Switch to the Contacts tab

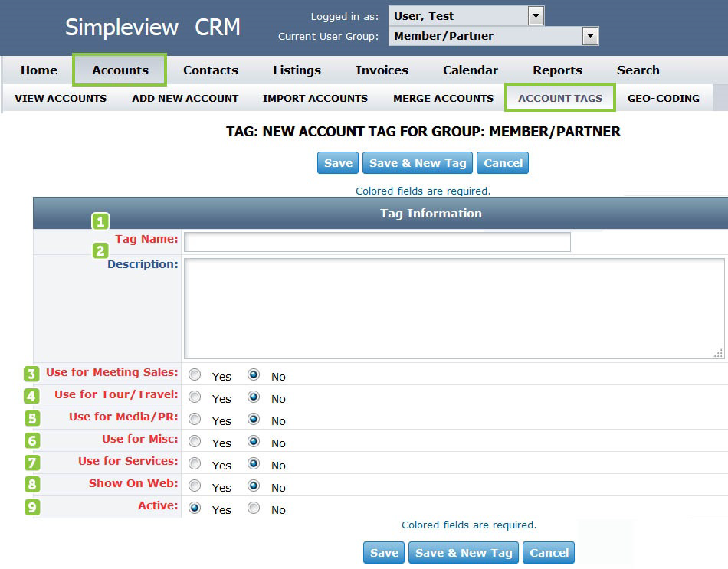click(211, 70)
